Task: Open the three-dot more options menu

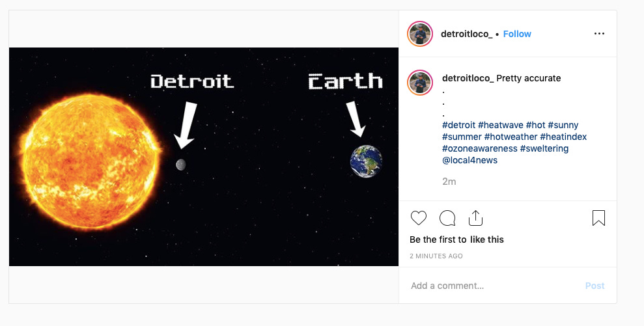Action: 599,34
